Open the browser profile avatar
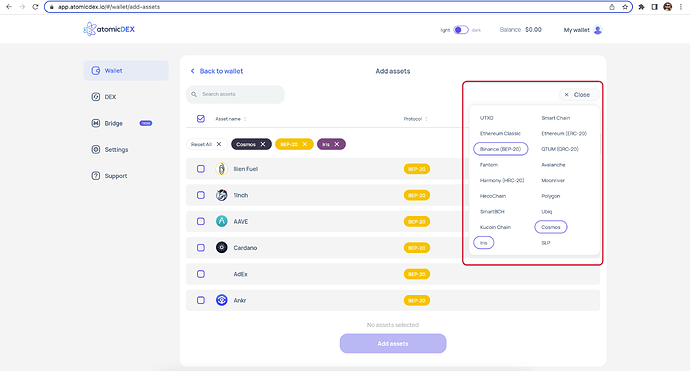The image size is (690, 371). pos(668,7)
